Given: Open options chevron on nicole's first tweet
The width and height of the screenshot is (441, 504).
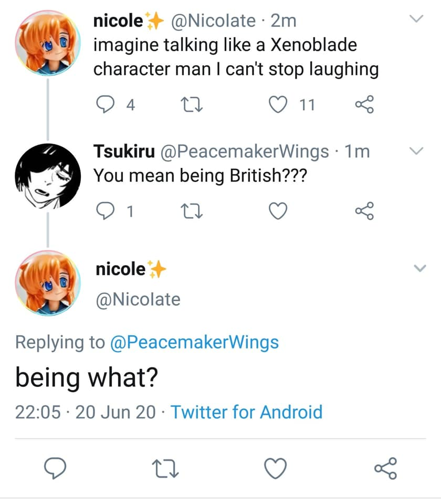Looking at the screenshot, I should (x=416, y=19).
